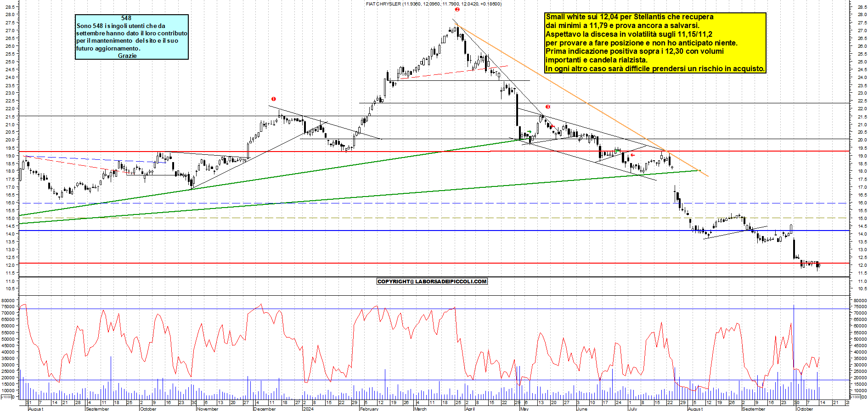868x411 pixels.
Task: Click the 'June' month label on time axis
Action: click(x=582, y=409)
